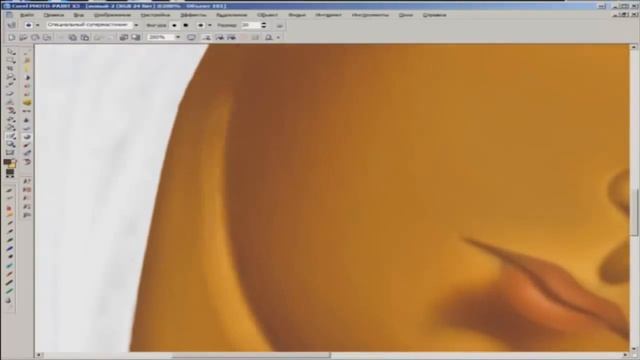Expand the application launcher dropdown arrow
The image size is (640, 360).
tap(278, 38)
